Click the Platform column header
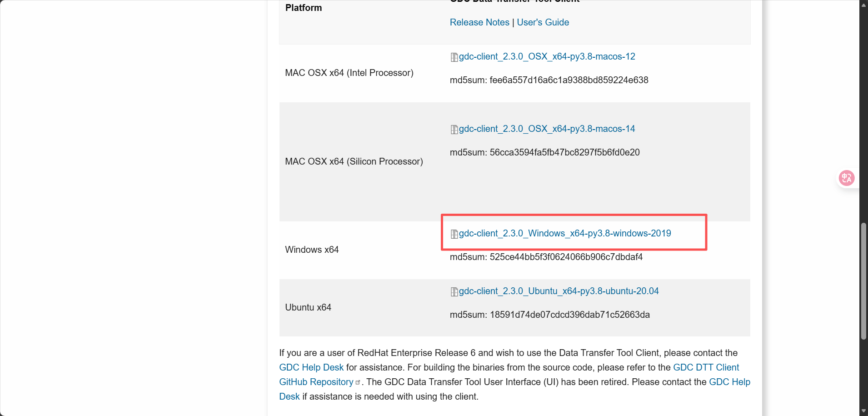 [304, 8]
